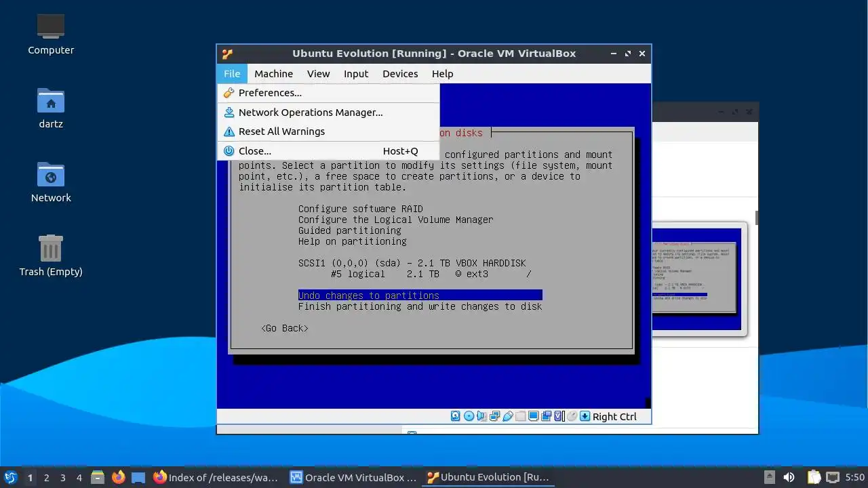Switch to Oracle VM VirtualBox Manager task
868x488 pixels.
point(353,477)
